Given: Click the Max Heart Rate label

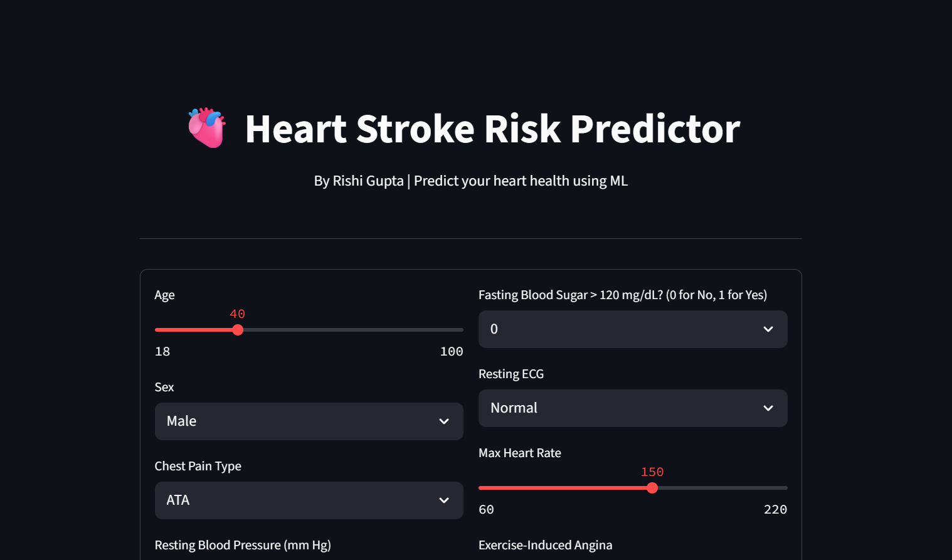Looking at the screenshot, I should pos(519,453).
